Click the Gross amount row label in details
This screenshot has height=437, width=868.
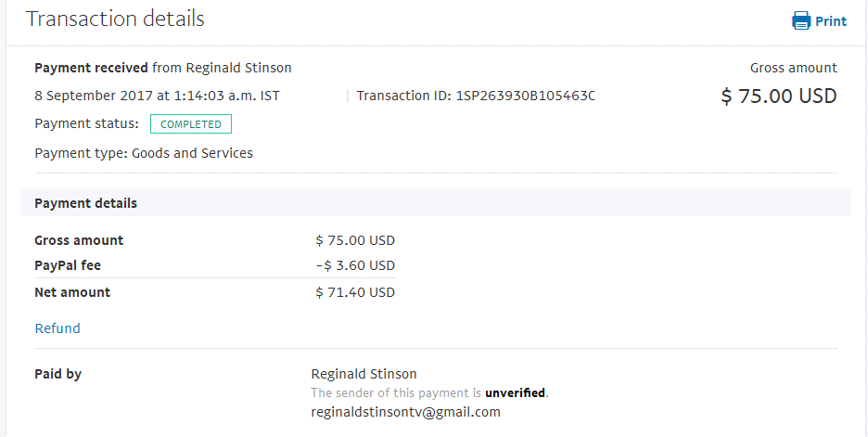click(x=79, y=240)
